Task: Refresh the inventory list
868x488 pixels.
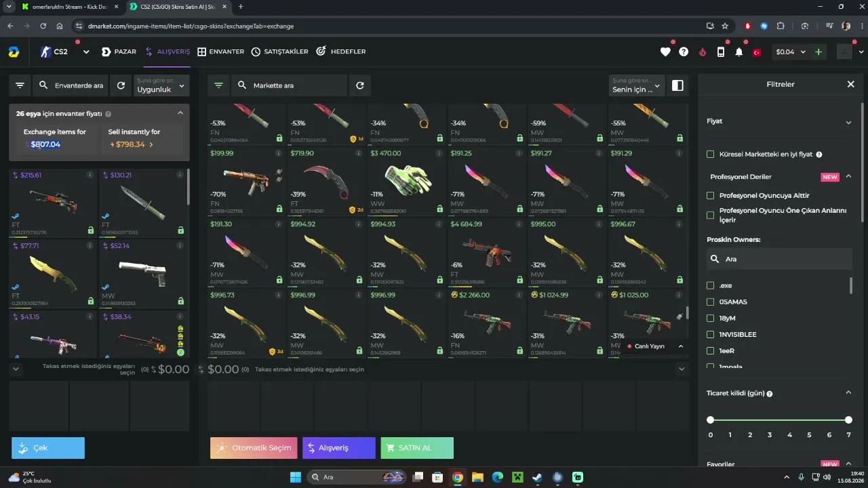Action: coord(121,85)
